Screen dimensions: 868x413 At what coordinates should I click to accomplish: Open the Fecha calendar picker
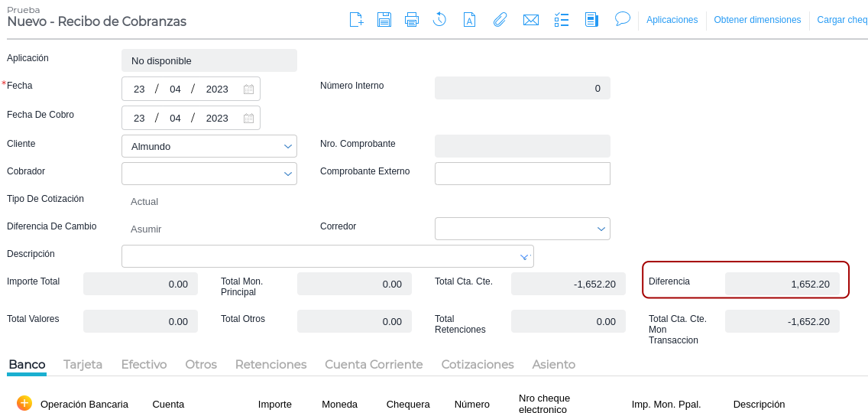(x=248, y=89)
